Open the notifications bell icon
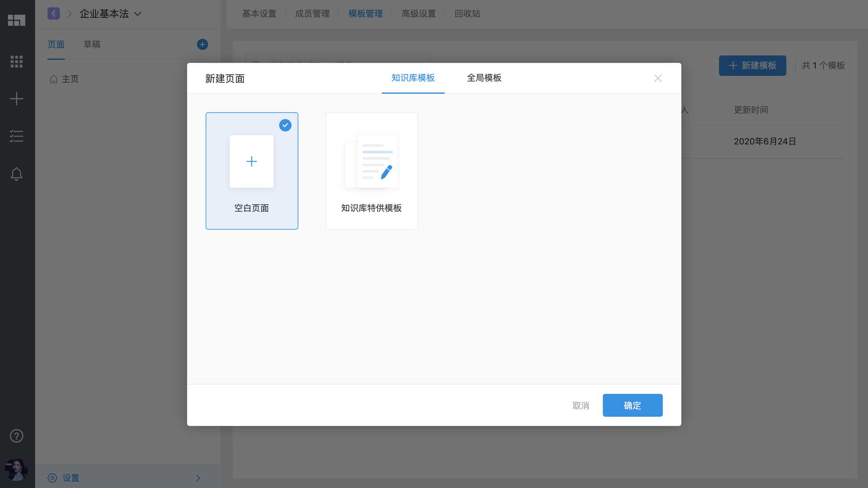 (16, 174)
